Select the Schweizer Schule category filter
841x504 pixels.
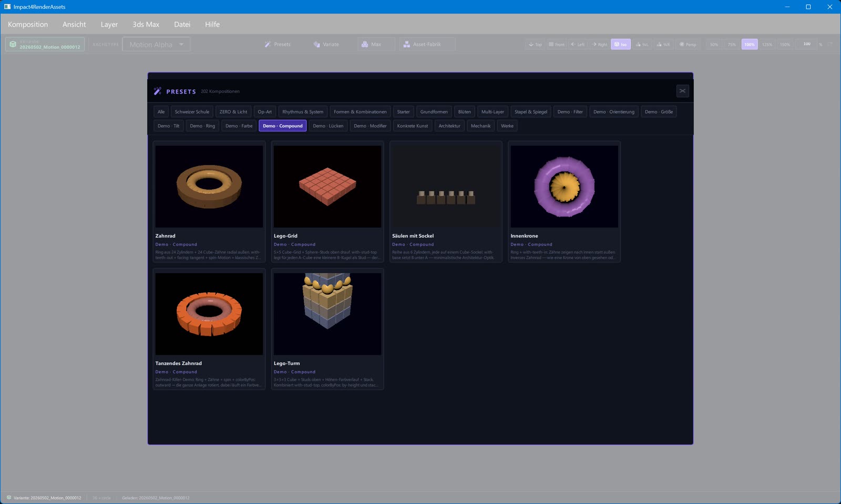[x=192, y=111]
